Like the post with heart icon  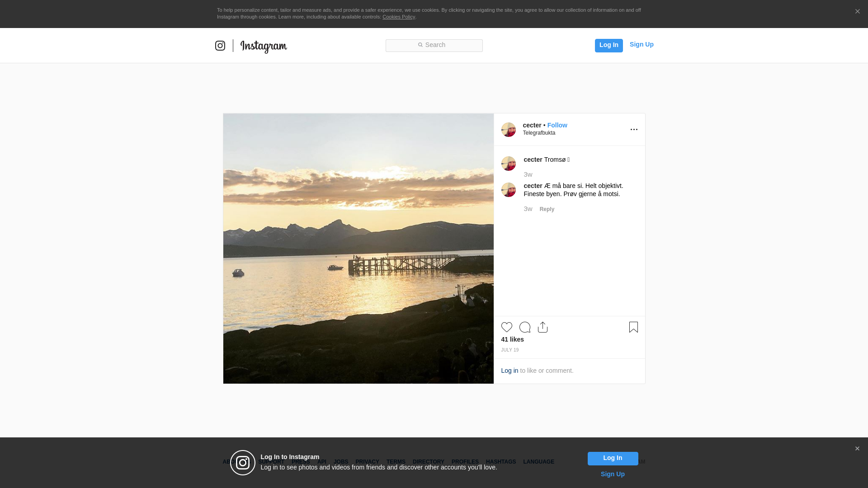506,327
